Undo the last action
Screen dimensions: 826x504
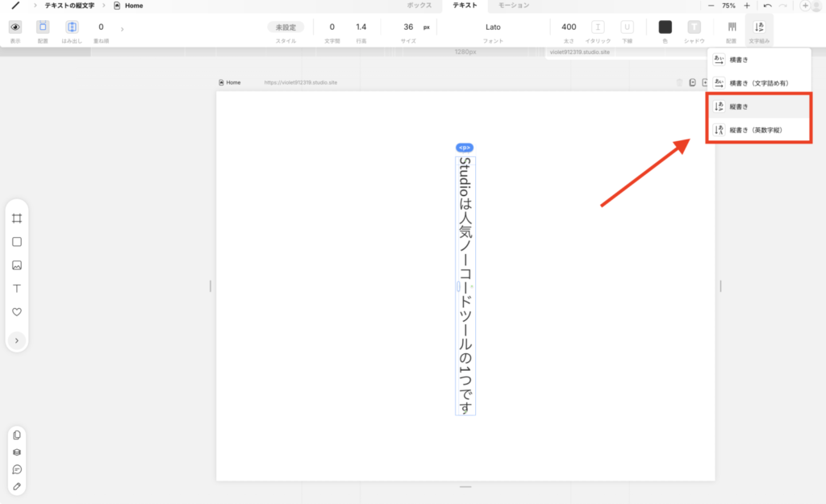[767, 6]
